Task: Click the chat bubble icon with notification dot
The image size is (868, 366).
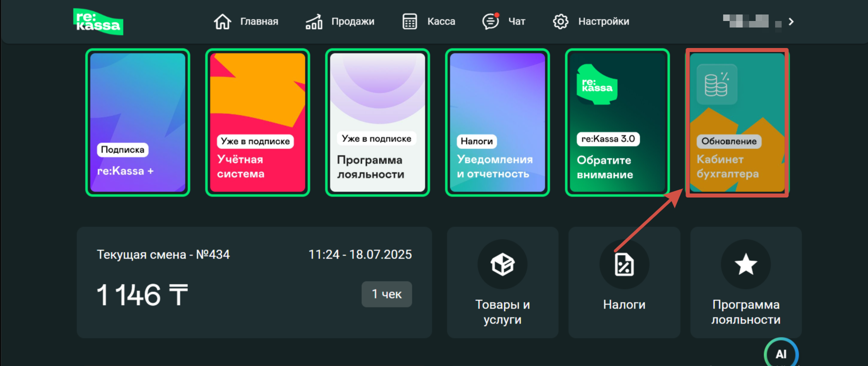Action: tap(491, 21)
